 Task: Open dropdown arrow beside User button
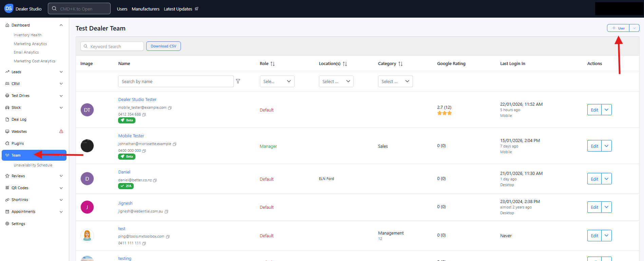click(634, 28)
